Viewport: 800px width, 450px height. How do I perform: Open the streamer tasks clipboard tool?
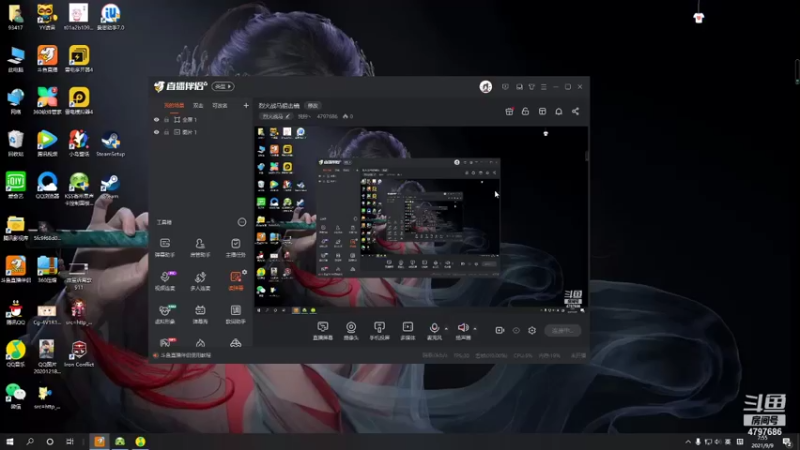235,247
